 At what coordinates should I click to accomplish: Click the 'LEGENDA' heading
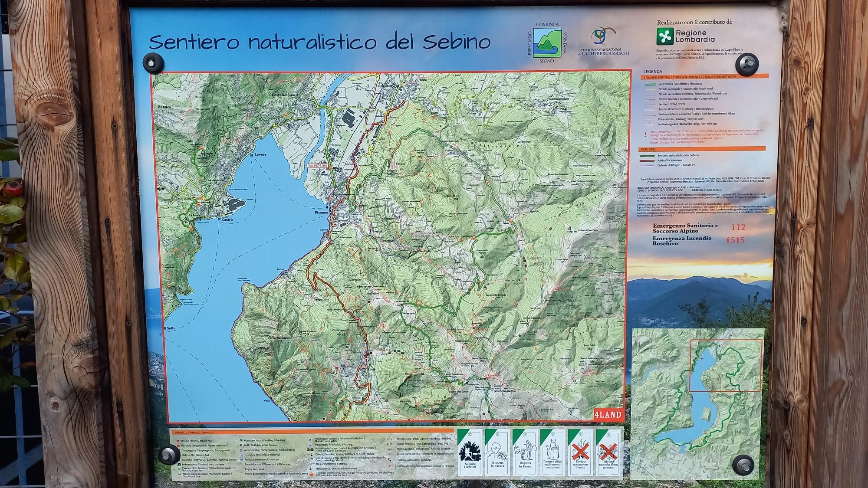[x=652, y=72]
